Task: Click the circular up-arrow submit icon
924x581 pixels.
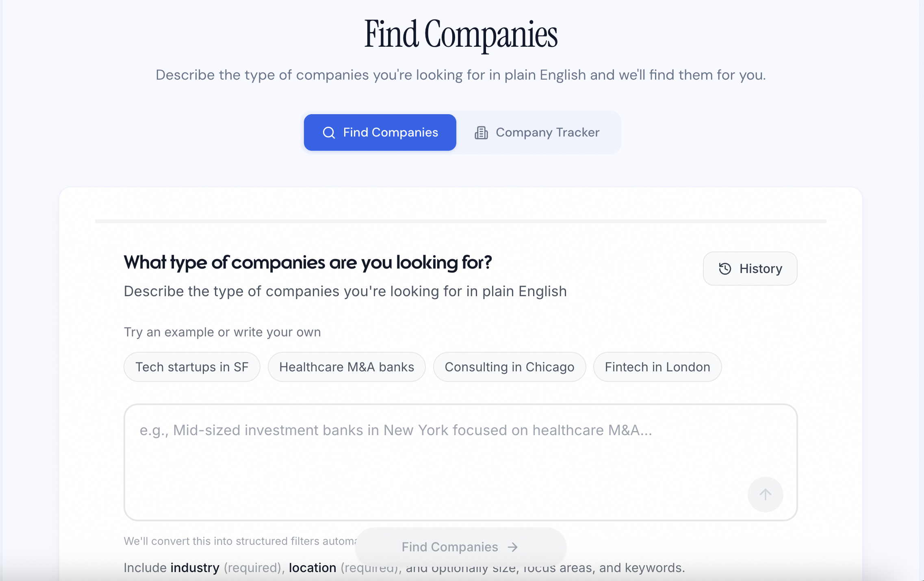Action: (x=765, y=494)
